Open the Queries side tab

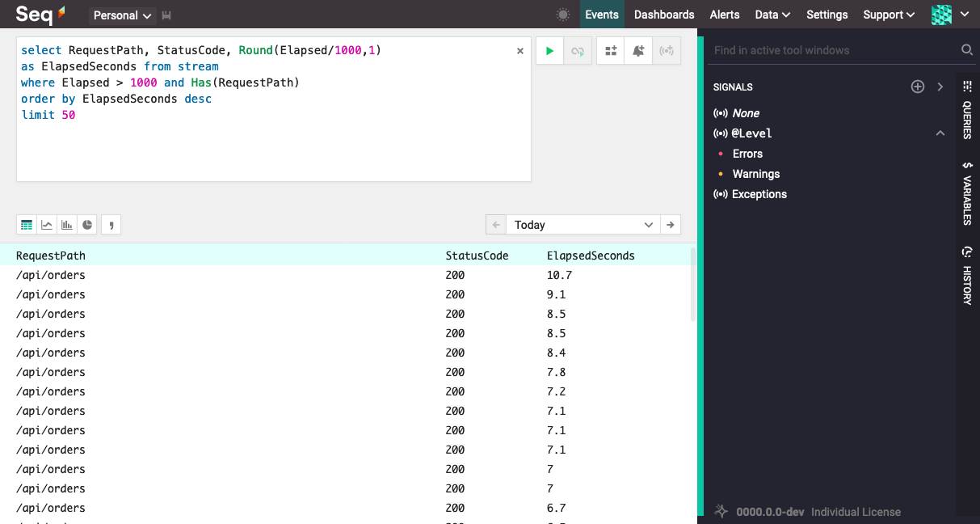point(967,110)
